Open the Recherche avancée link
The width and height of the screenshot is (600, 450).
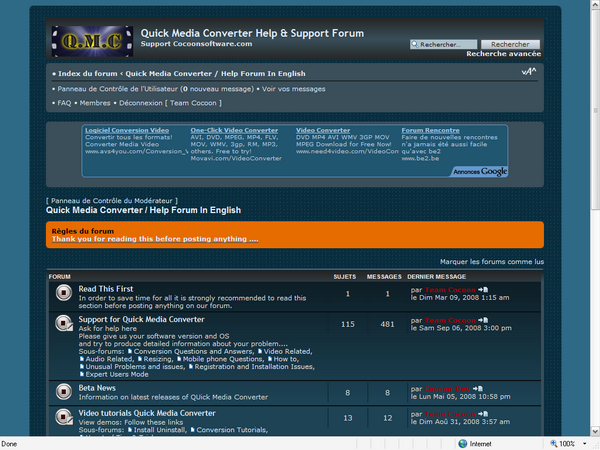pos(503,54)
